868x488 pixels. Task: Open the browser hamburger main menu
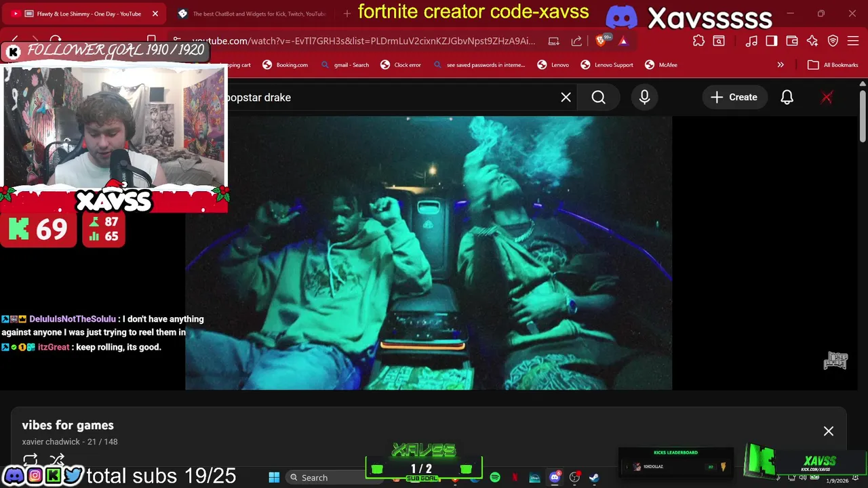coord(854,41)
